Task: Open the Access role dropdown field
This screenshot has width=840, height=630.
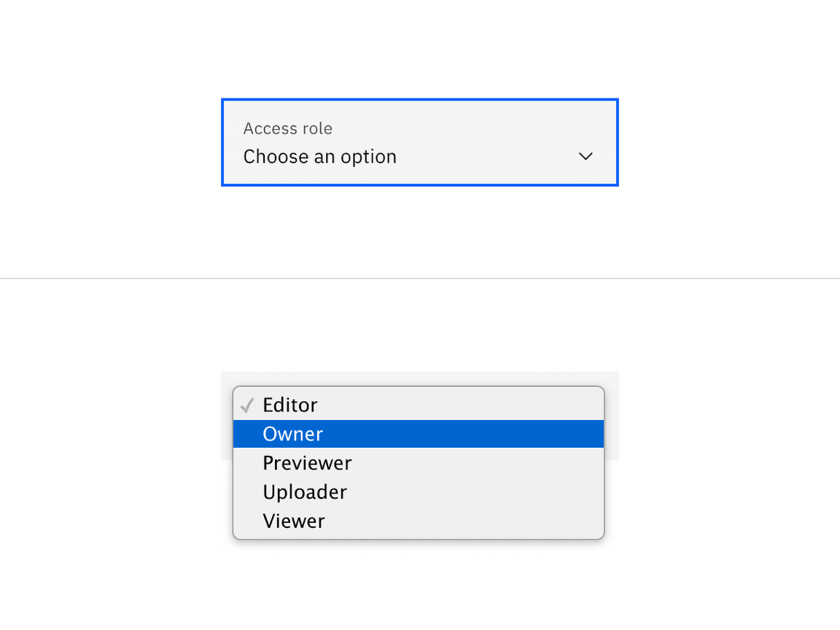Action: pyautogui.click(x=419, y=143)
